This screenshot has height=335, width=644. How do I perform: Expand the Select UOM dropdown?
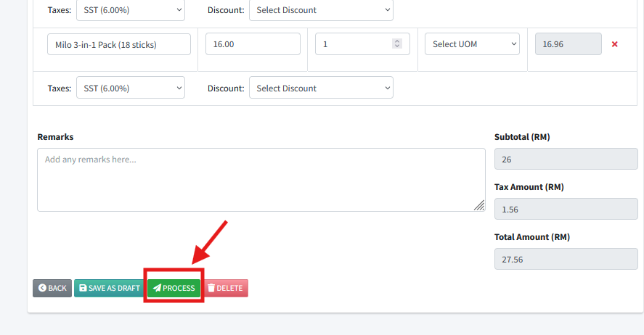coord(473,44)
